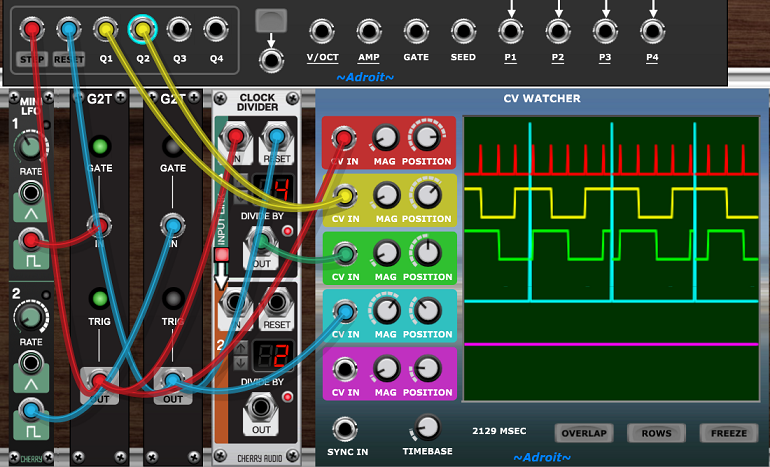
Task: Click the cyan channel POSITION knob
Action: click(x=428, y=311)
